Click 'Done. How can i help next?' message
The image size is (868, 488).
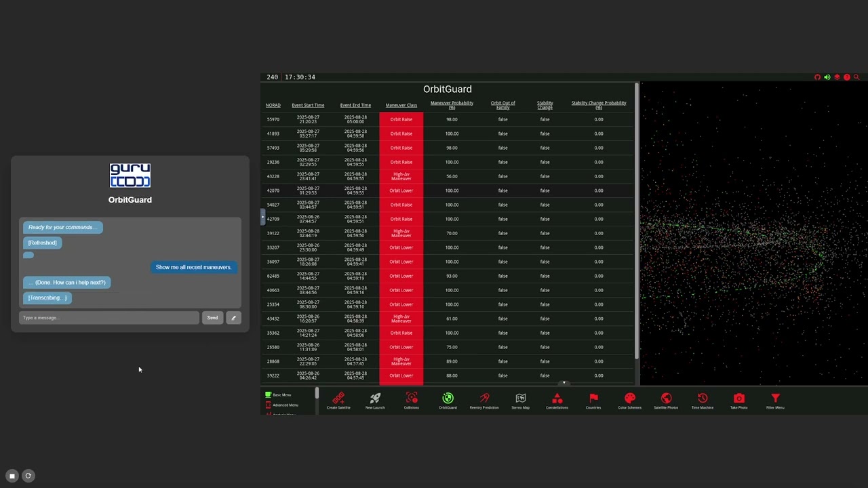[x=67, y=282]
